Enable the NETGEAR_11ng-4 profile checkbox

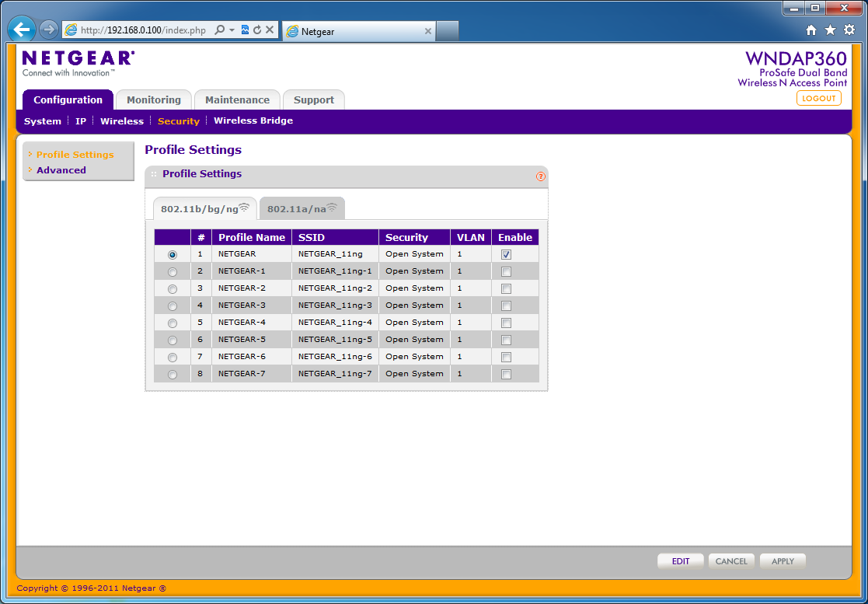[x=506, y=323]
